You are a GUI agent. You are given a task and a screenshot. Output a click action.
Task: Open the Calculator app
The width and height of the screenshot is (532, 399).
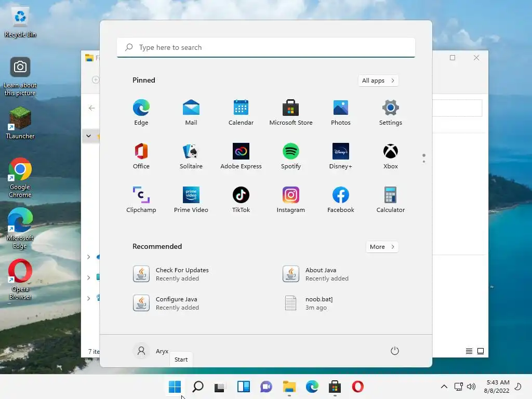[391, 200]
